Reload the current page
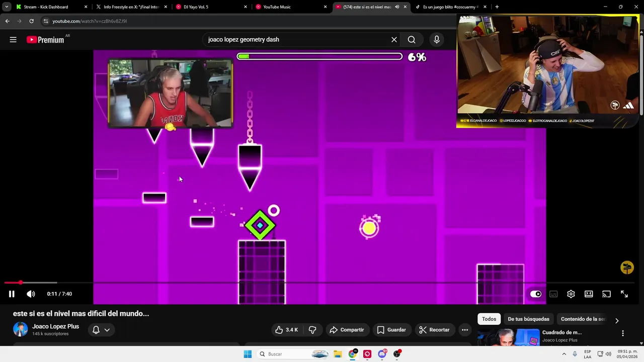Viewport: 644px width, 362px height. click(x=31, y=21)
